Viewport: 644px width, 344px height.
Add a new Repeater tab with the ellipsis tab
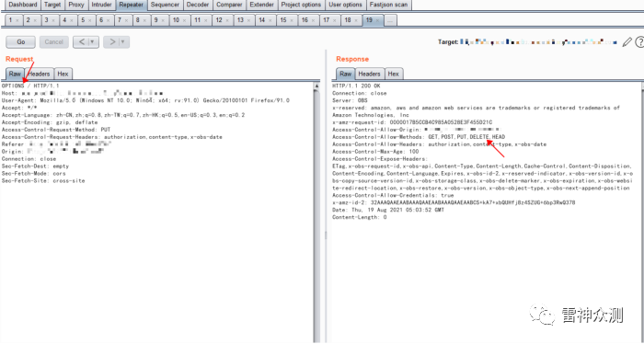[x=390, y=20]
